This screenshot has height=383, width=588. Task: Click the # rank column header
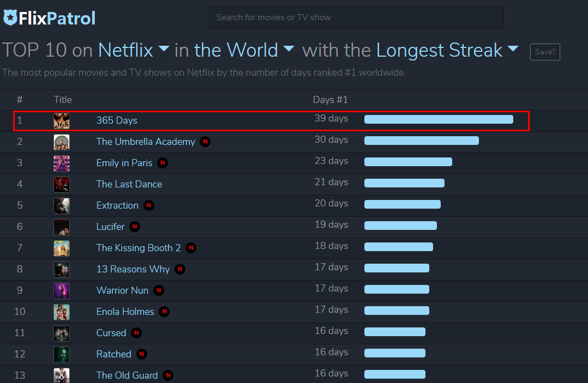click(x=20, y=100)
